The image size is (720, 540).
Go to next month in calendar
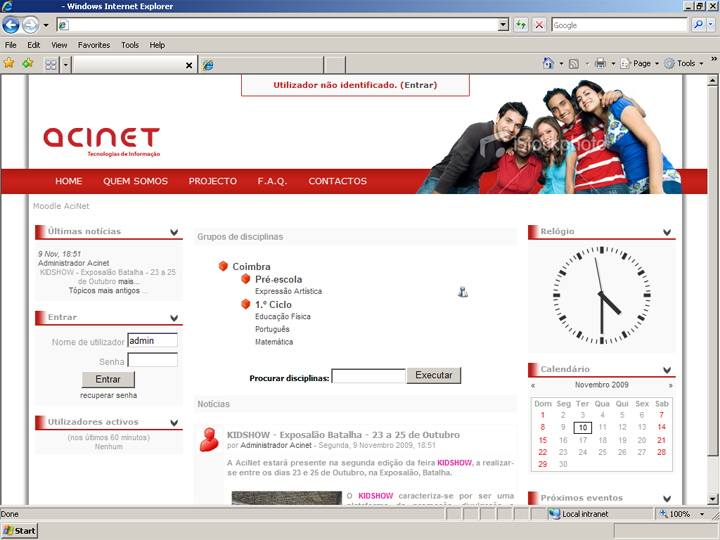(670, 385)
